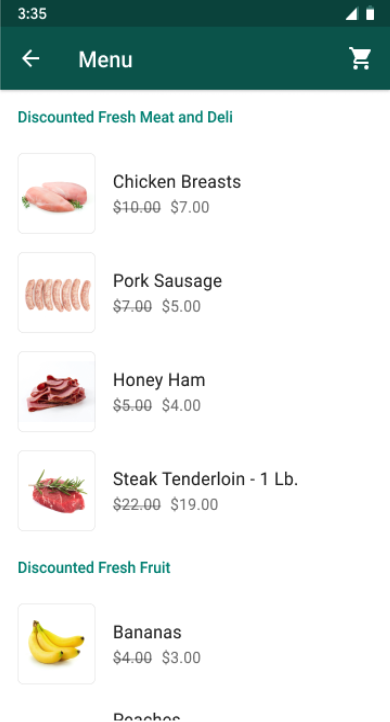Open the Bananas item
Screen dimensions: 390x722
tap(195, 644)
